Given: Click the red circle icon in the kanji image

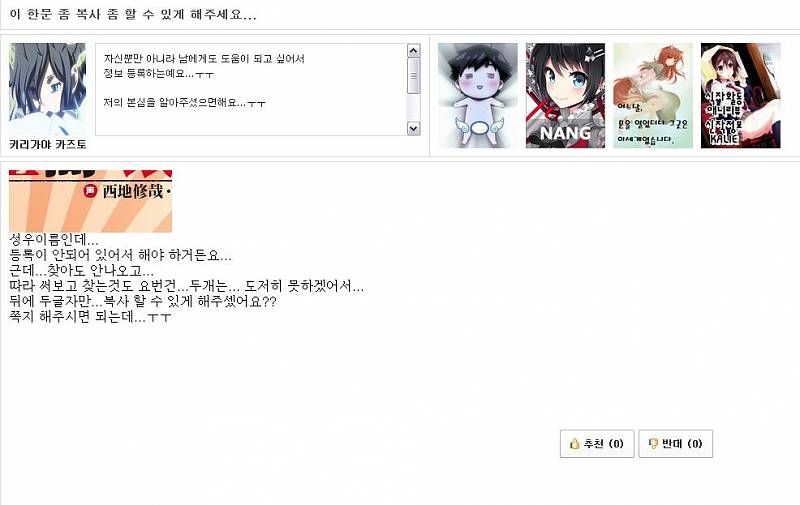Looking at the screenshot, I should [90, 191].
